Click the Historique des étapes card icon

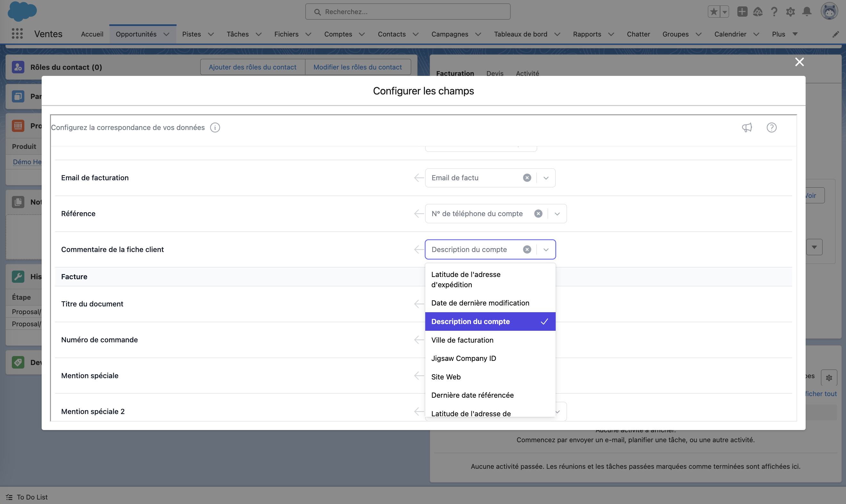18,276
